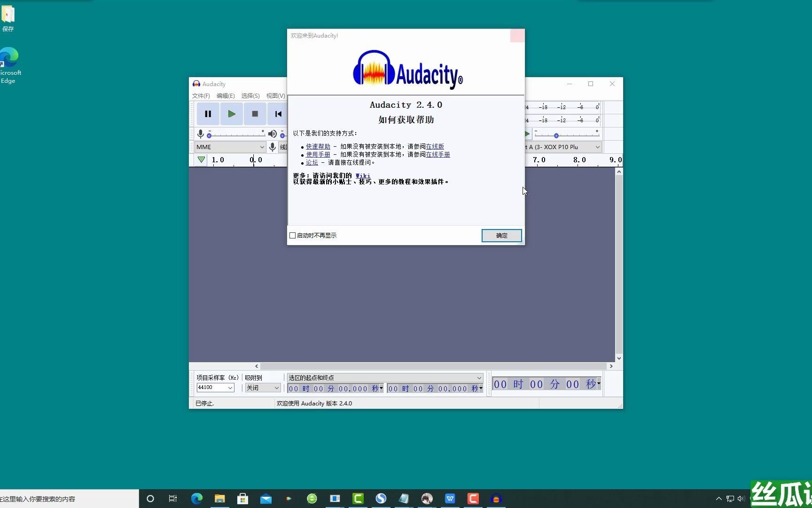Open the 使用手册 link
812x508 pixels.
click(x=318, y=154)
